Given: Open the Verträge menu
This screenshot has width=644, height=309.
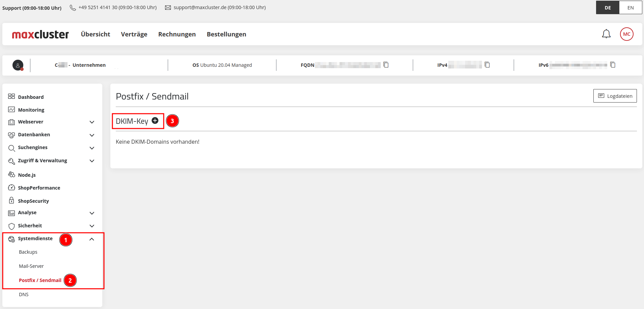Looking at the screenshot, I should point(134,34).
